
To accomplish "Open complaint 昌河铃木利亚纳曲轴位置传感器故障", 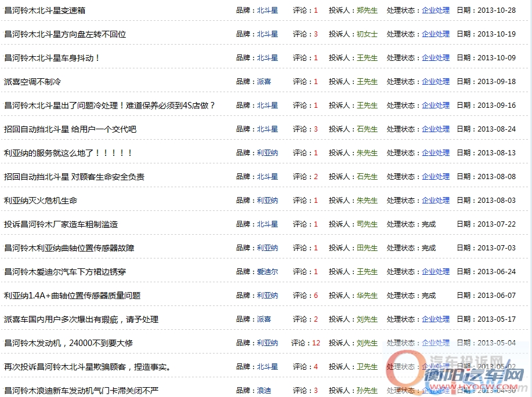I will pyautogui.click(x=69, y=248).
